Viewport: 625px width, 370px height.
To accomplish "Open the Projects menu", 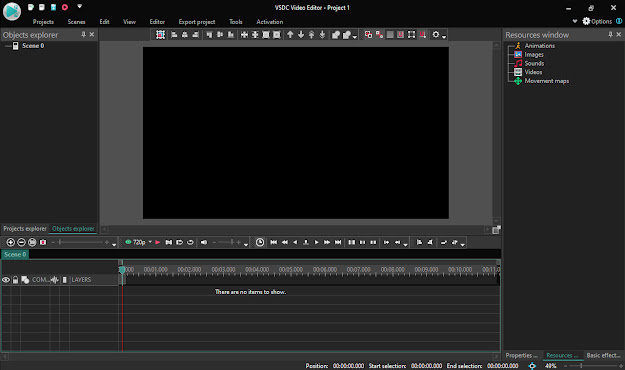I will (x=43, y=22).
